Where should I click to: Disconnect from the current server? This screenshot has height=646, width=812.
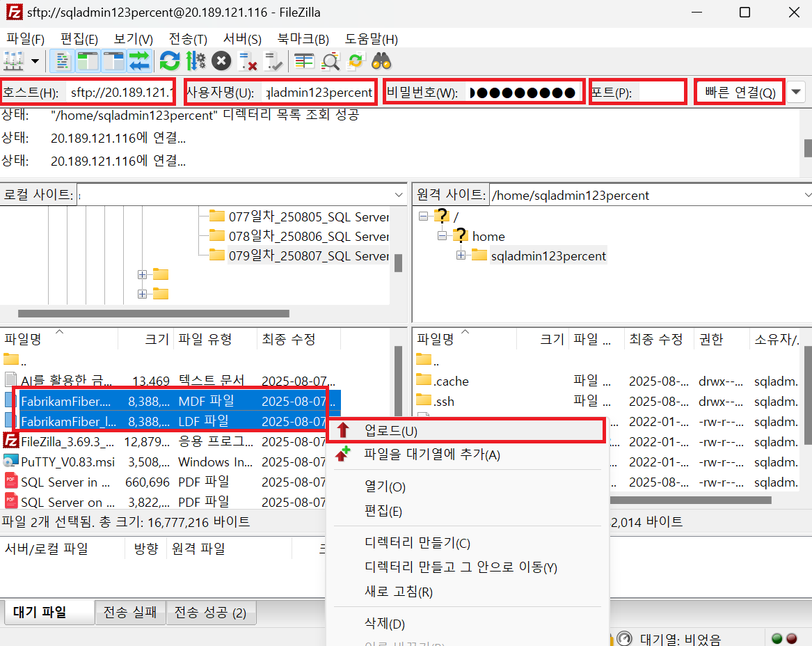248,61
